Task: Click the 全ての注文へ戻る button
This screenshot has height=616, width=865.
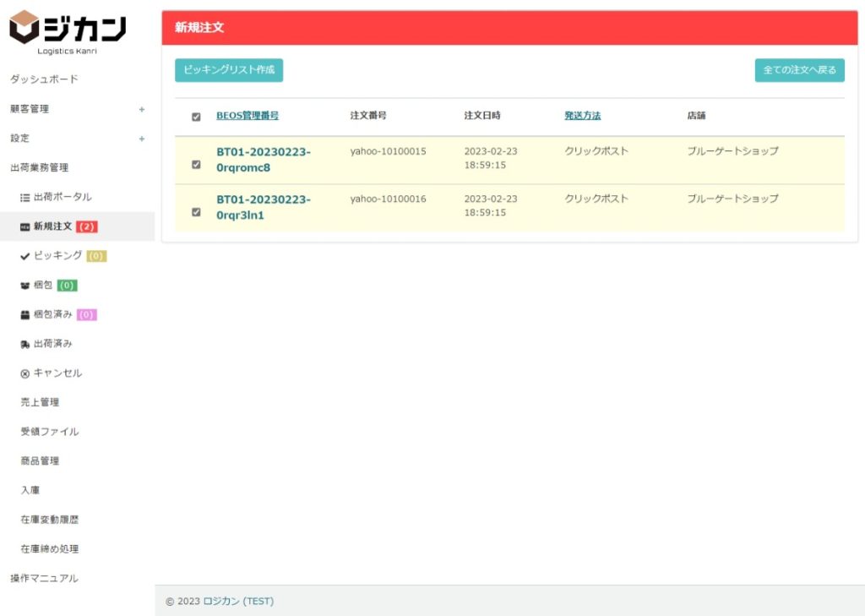Action: click(799, 70)
